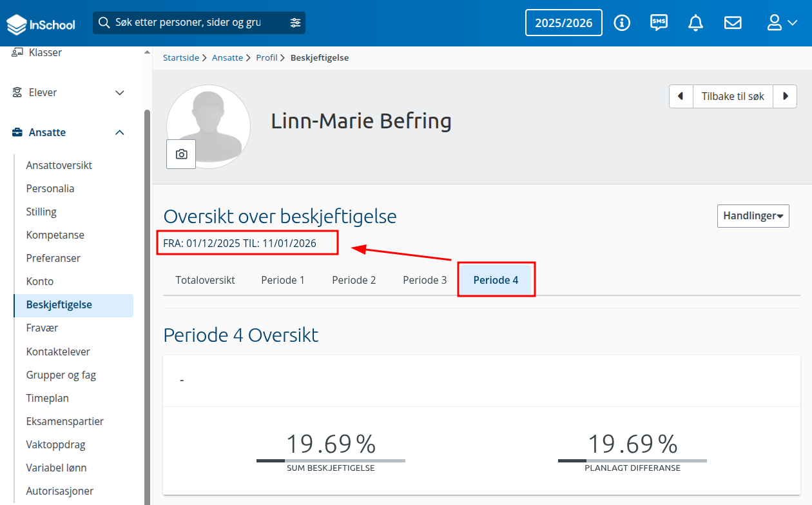Switch to Periode 1 tab
Viewport: 812px width, 505px height.
[283, 280]
